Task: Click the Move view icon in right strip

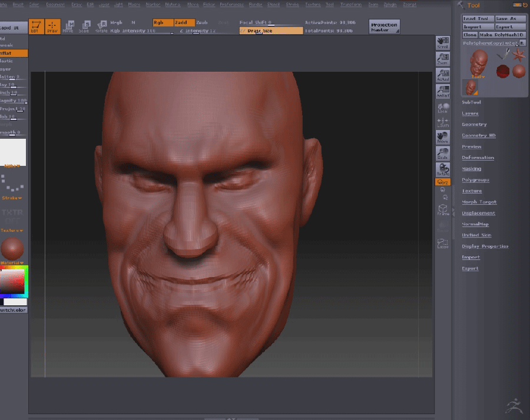Action: point(442,137)
